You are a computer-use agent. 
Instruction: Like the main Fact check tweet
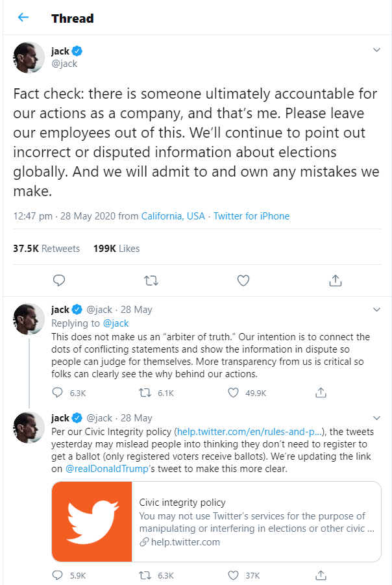pos(243,280)
